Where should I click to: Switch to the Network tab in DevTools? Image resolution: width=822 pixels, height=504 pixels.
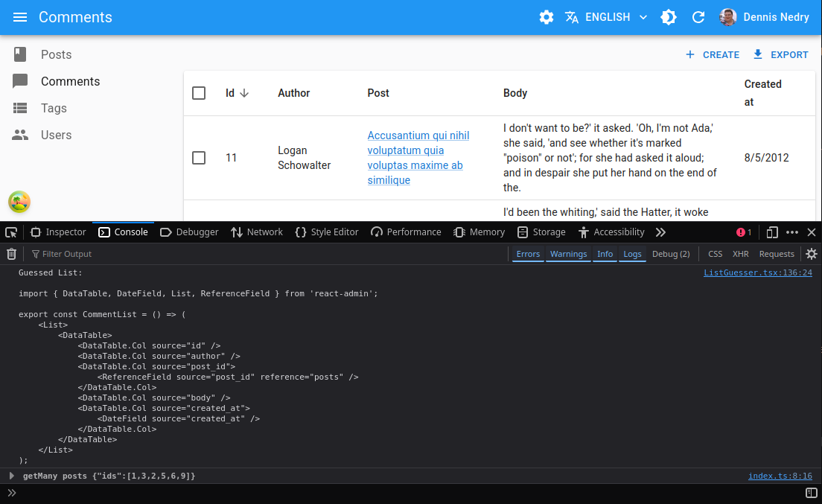pos(257,232)
